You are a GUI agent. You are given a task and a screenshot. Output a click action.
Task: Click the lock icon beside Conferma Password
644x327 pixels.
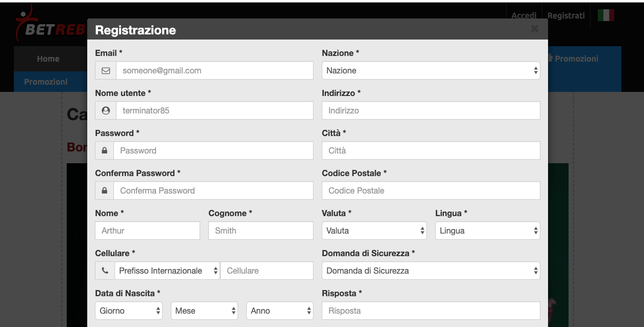pyautogui.click(x=105, y=190)
